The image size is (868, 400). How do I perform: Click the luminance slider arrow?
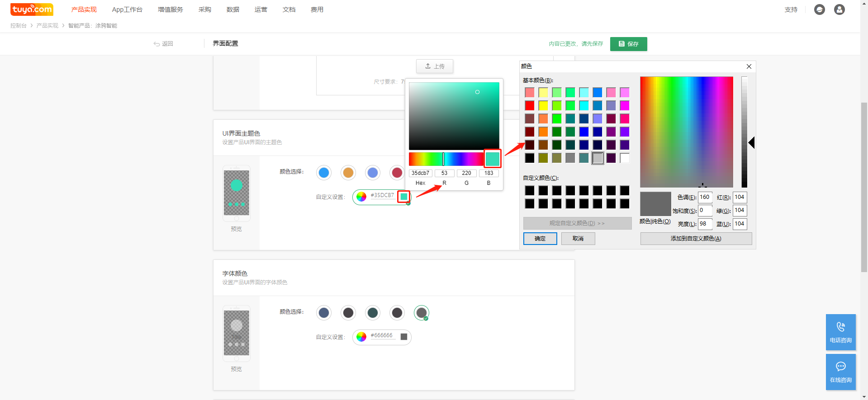tap(751, 143)
